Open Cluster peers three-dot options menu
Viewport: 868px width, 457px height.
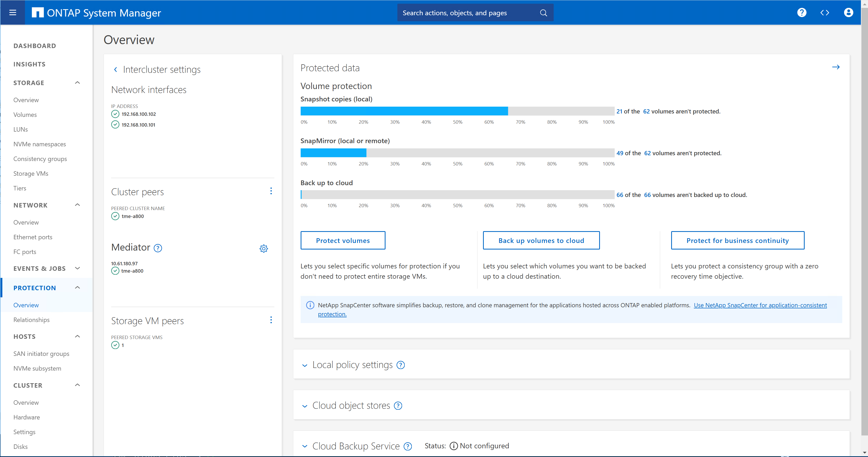(271, 191)
